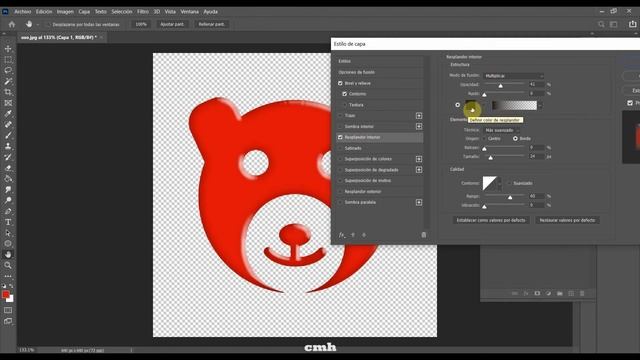Open the Imagen menu
This screenshot has height=360, width=640.
pyautogui.click(x=65, y=12)
